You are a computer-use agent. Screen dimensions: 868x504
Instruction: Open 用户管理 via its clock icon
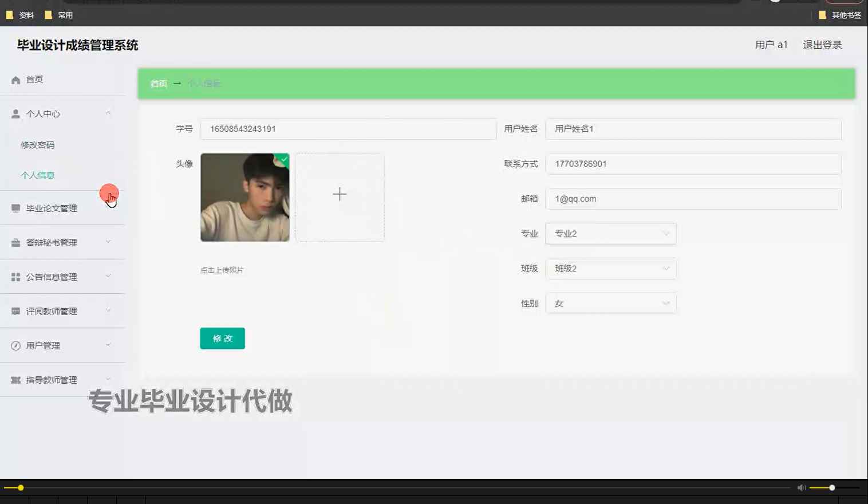coord(15,345)
